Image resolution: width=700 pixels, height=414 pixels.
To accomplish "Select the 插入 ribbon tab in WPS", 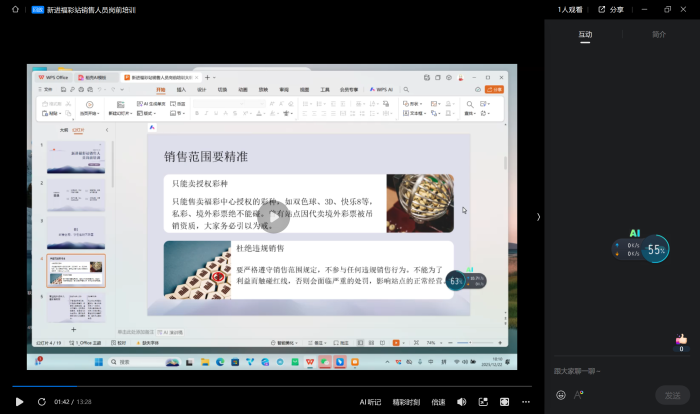I will (x=181, y=90).
